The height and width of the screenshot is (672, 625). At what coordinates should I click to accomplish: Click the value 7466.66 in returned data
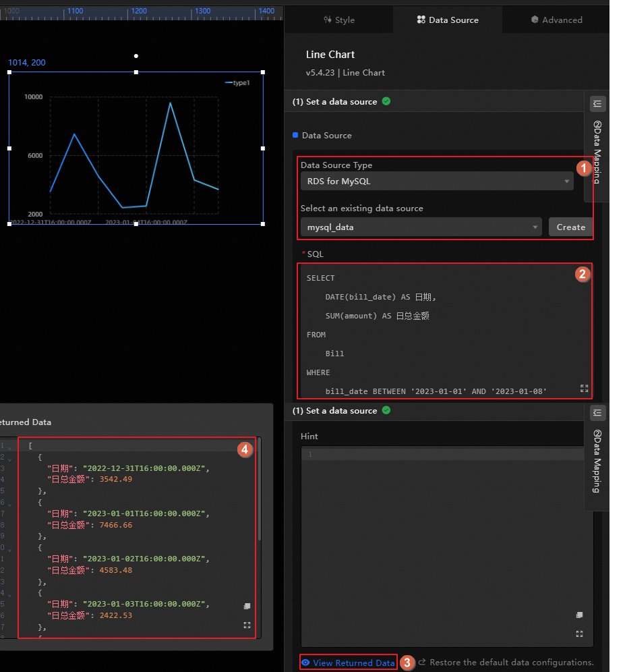point(116,525)
